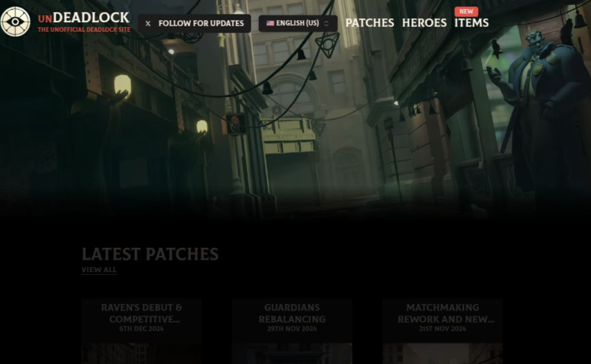Click the Unofficial Deadlock Site tagline
The image size is (591, 364).
pos(84,30)
